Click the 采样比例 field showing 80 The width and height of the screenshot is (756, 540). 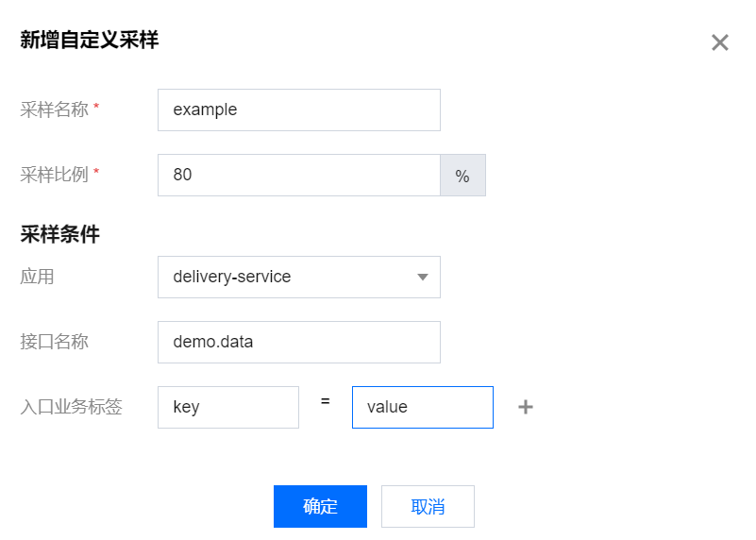pyautogui.click(x=298, y=176)
